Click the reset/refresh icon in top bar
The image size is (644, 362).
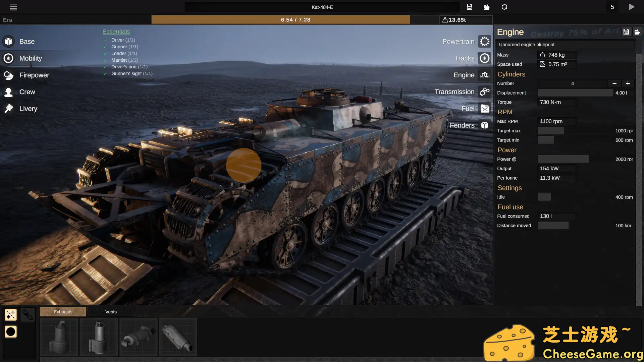(x=504, y=7)
